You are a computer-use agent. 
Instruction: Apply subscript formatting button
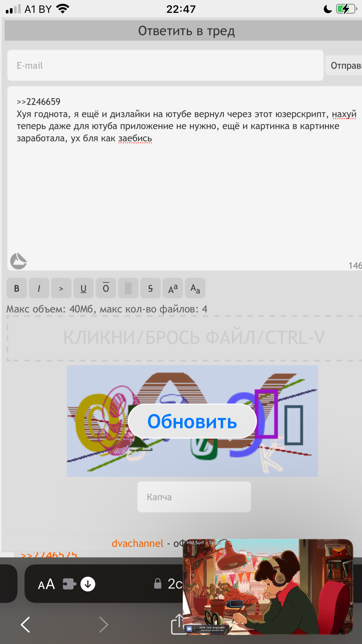pos(195,288)
